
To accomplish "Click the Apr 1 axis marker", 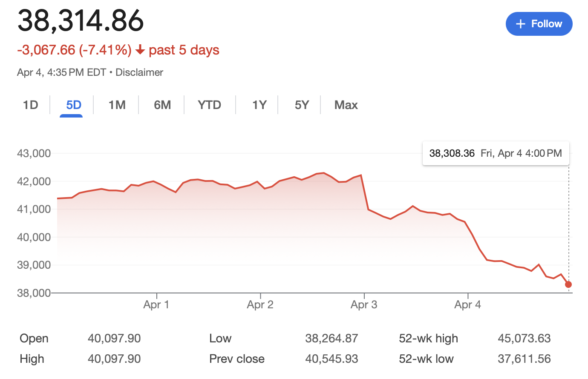I will pos(156,304).
